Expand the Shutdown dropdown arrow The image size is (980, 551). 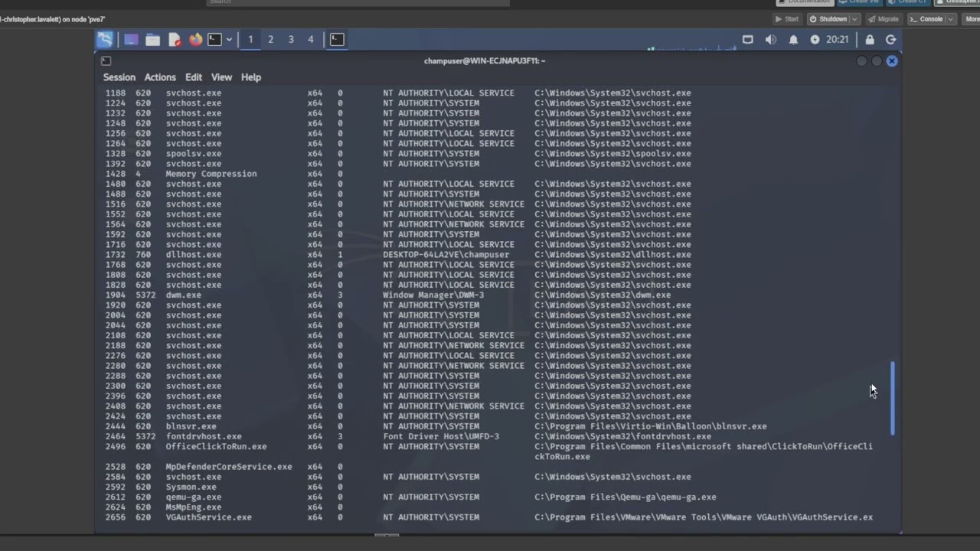pyautogui.click(x=854, y=19)
